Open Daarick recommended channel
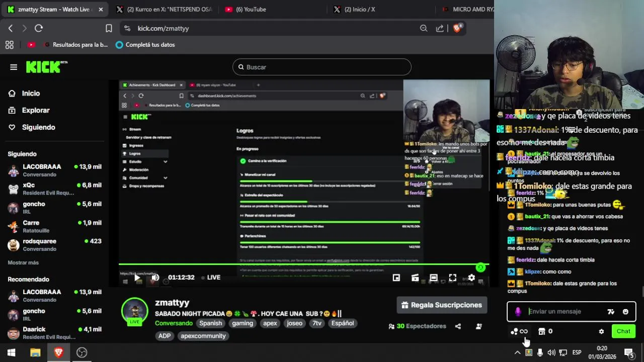 coord(54,333)
